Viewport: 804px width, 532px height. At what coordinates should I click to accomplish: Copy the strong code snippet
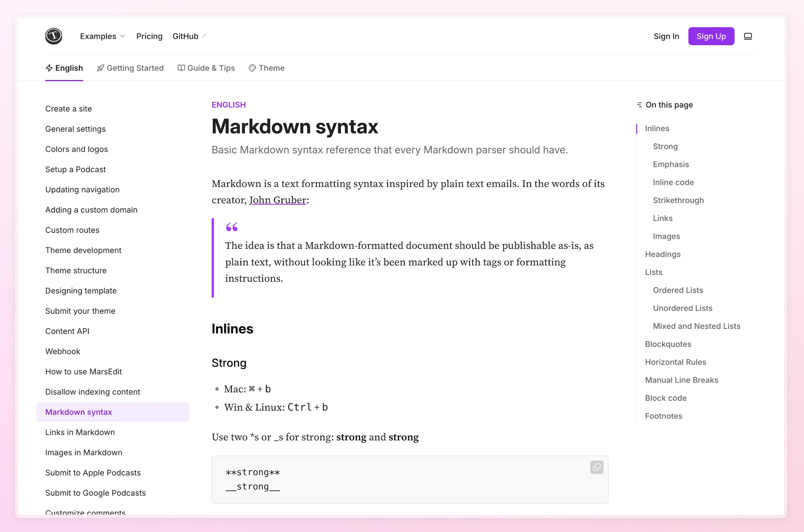tap(597, 467)
